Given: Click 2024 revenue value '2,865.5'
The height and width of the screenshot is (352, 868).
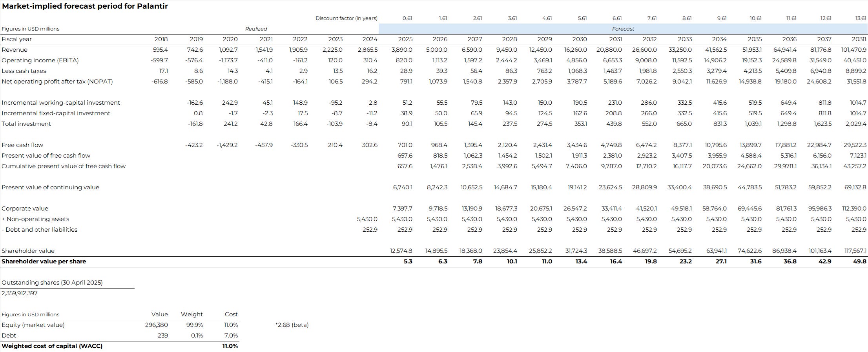Looking at the screenshot, I should (x=368, y=50).
